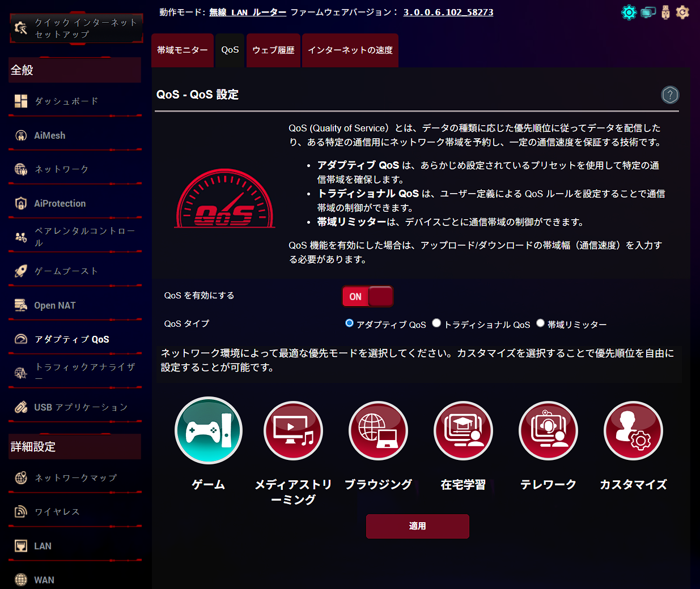Select the テレワーク priority mode icon
700x589 pixels.
click(x=548, y=430)
